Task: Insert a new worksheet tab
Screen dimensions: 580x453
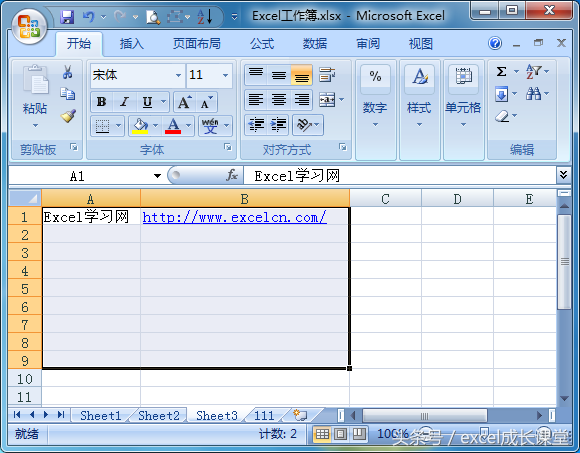Action: point(300,415)
